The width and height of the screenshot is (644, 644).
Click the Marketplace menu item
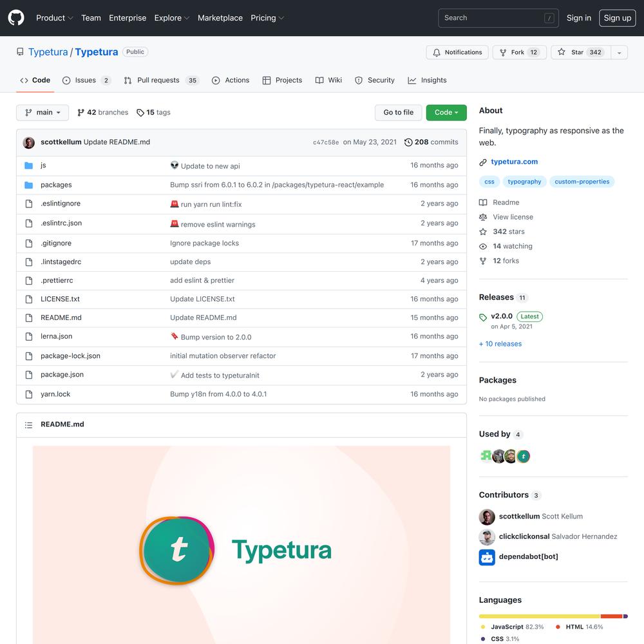click(x=220, y=18)
